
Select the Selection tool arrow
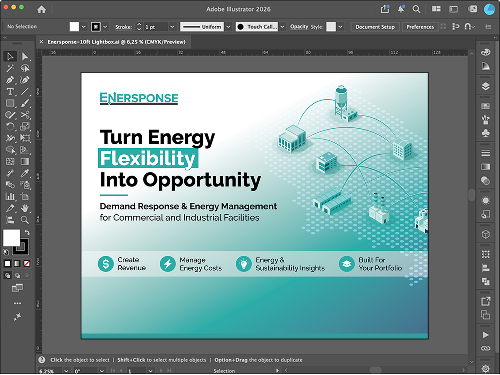click(10, 57)
